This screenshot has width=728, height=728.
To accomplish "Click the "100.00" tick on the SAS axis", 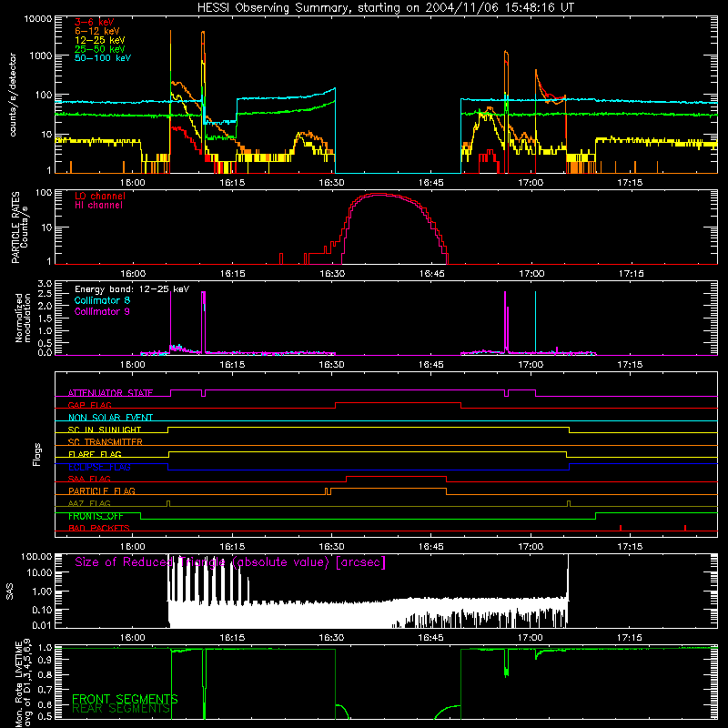I will click(36, 557).
